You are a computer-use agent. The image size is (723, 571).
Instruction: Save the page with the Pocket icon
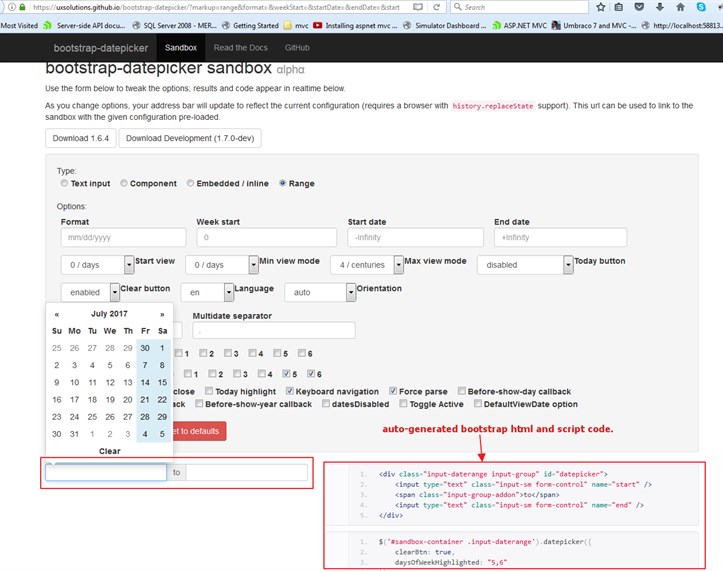click(639, 7)
